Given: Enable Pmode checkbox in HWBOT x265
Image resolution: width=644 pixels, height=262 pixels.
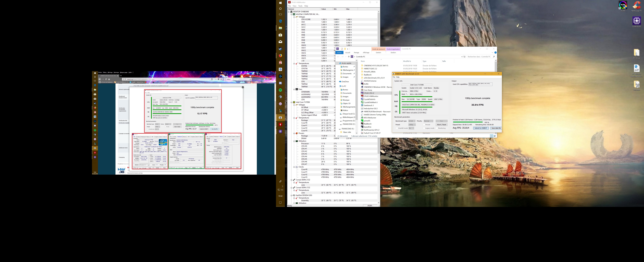Looking at the screenshot, I should (x=424, y=125).
